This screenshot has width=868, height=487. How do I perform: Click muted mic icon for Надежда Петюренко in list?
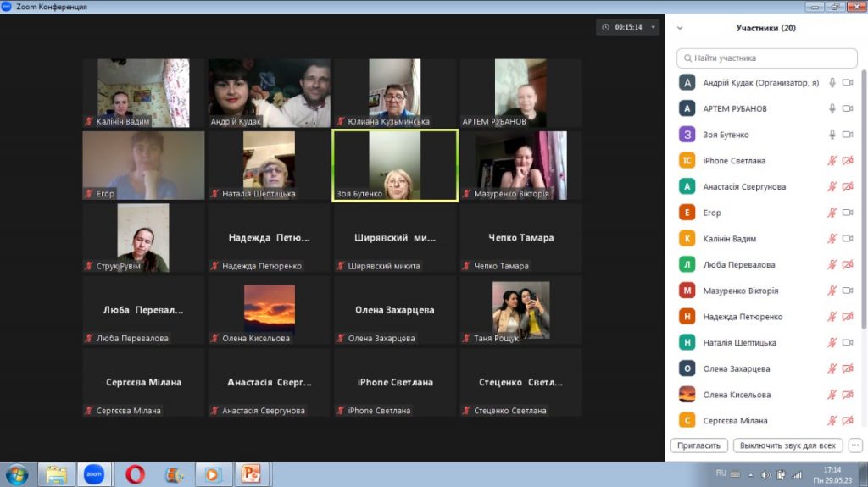(x=832, y=317)
